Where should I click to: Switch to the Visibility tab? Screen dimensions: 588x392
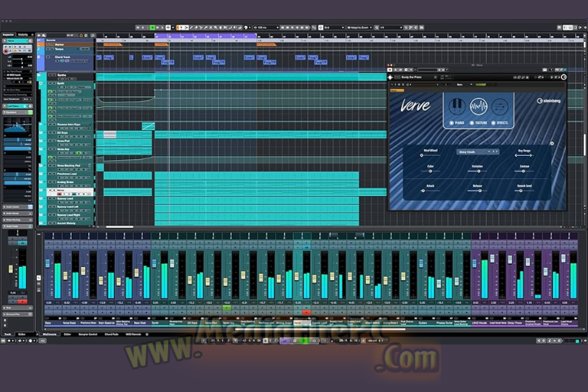(23, 35)
